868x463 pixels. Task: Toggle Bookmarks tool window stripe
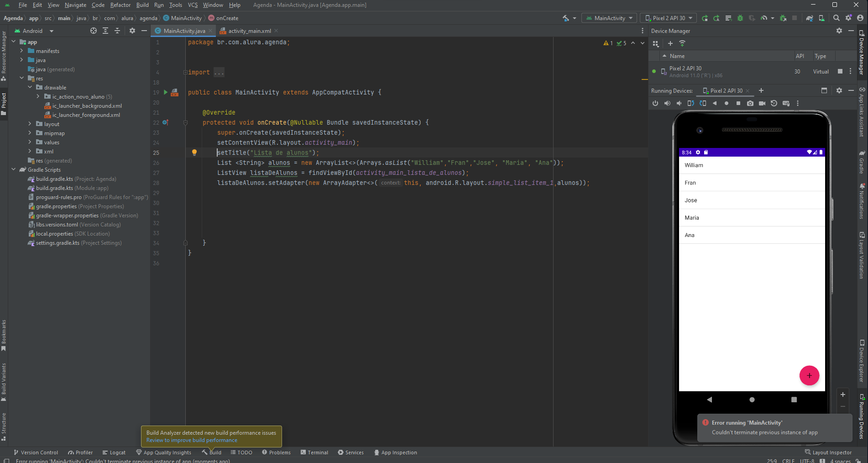(x=4, y=336)
